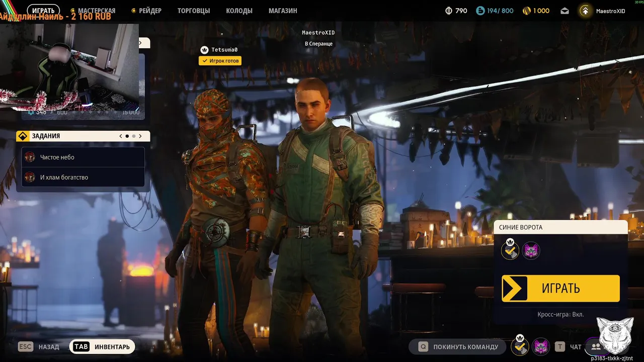Click the quest giver icon beside Чистое небо

[30, 157]
